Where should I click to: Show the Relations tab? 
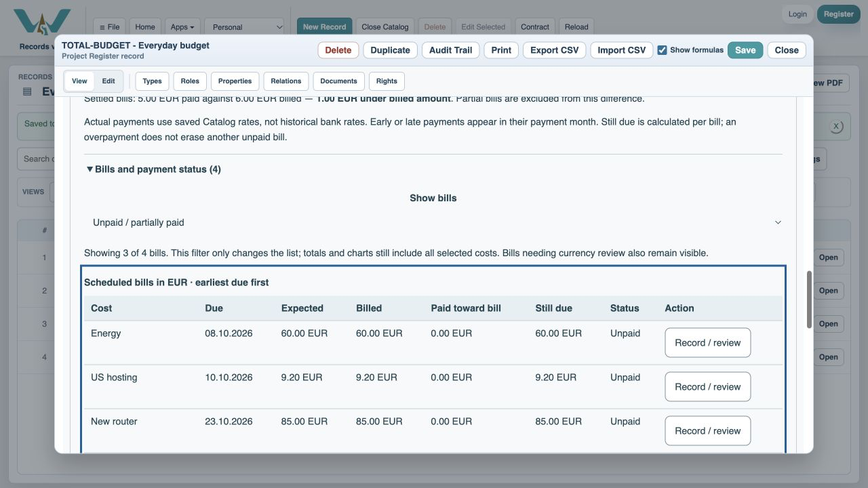[x=286, y=81]
